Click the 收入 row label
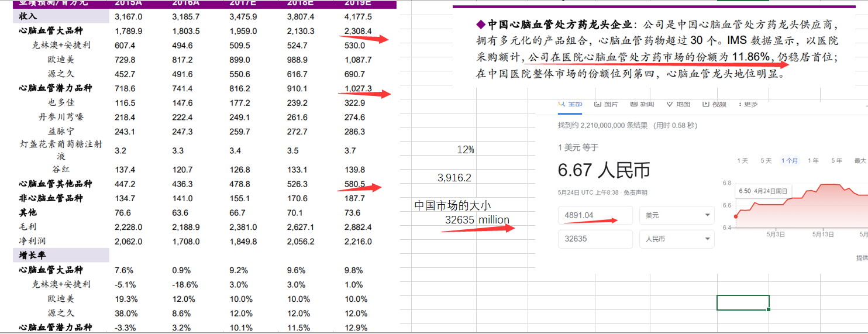The image size is (868, 334). [27, 16]
